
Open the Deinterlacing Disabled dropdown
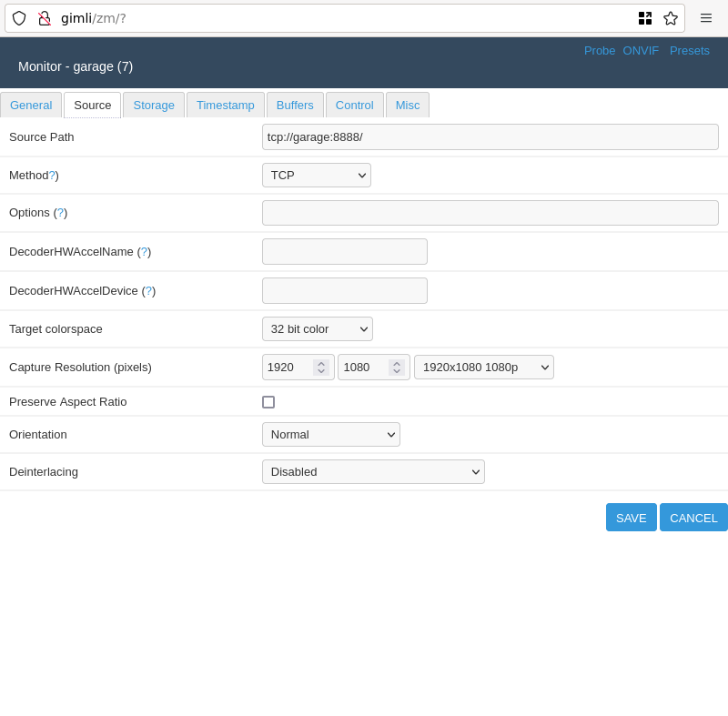373,472
